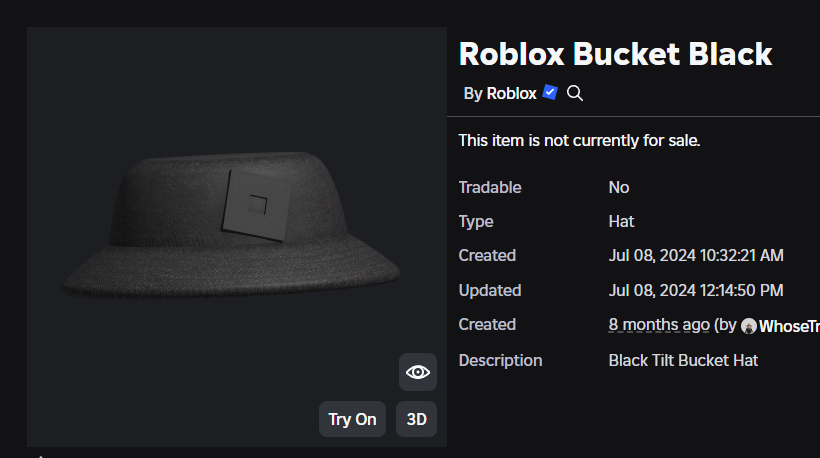Click the 'Black Tilt Bucket Hat' description text

coord(683,360)
